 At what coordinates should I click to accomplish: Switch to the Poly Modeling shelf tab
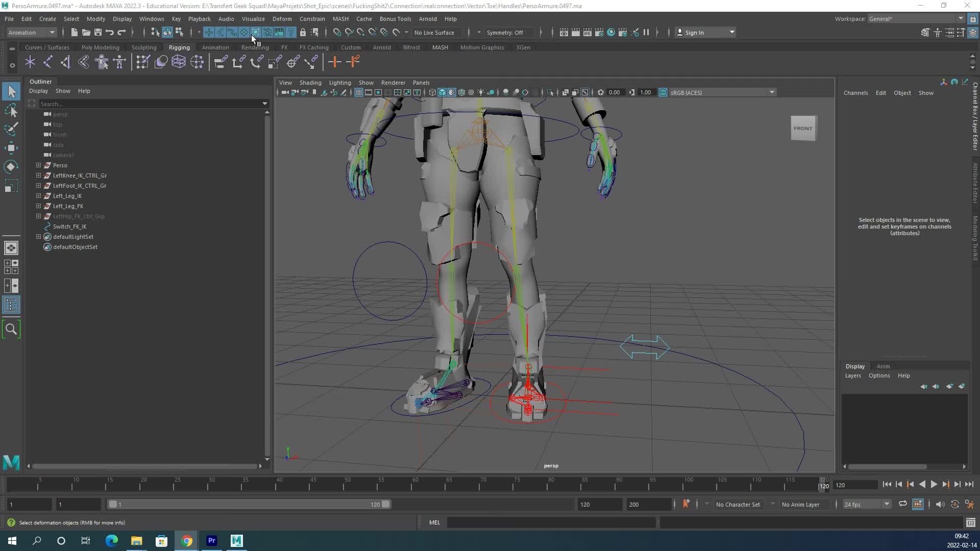100,47
